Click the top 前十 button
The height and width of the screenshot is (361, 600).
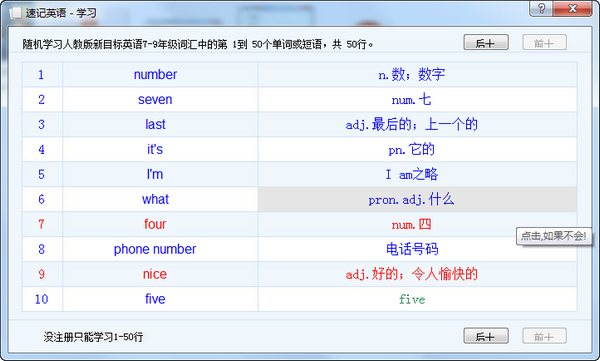[545, 42]
